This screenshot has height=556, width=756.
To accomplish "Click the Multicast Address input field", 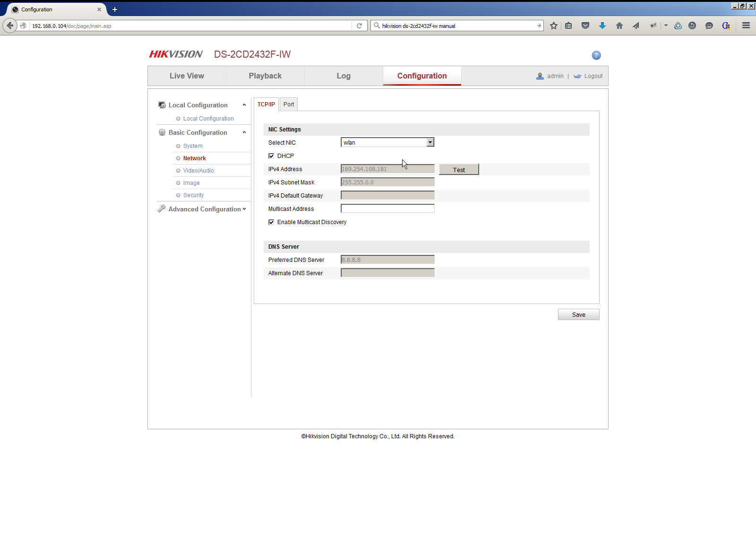I will coord(387,208).
